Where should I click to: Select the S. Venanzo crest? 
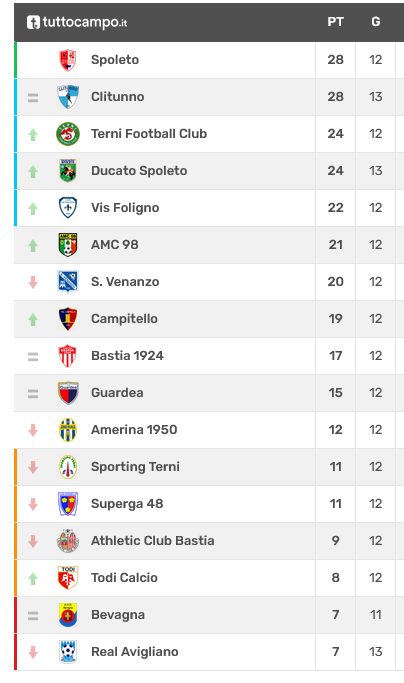tap(68, 281)
